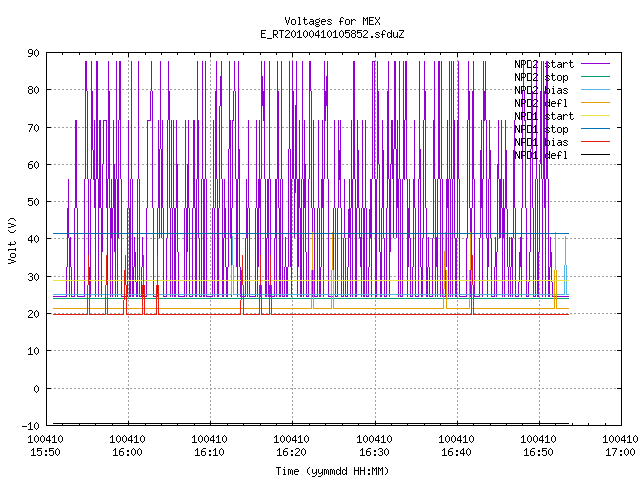
Task: Click the x-axis tick label '16:40'
Action: point(457,452)
